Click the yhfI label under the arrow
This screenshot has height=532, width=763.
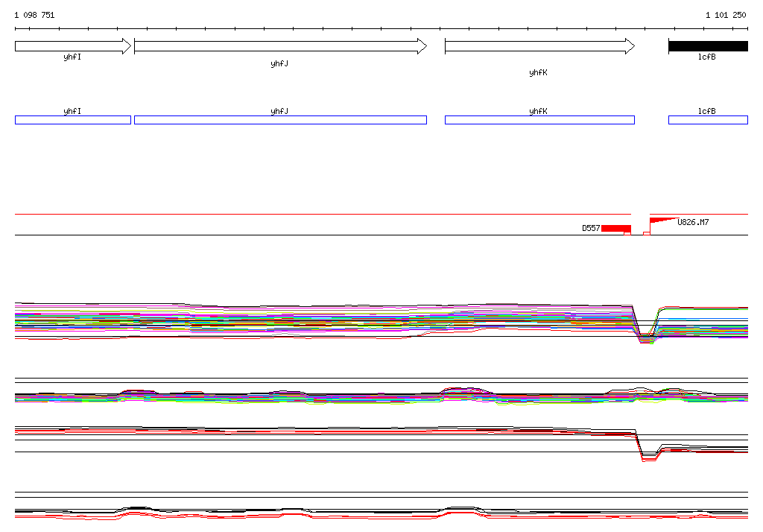point(72,57)
